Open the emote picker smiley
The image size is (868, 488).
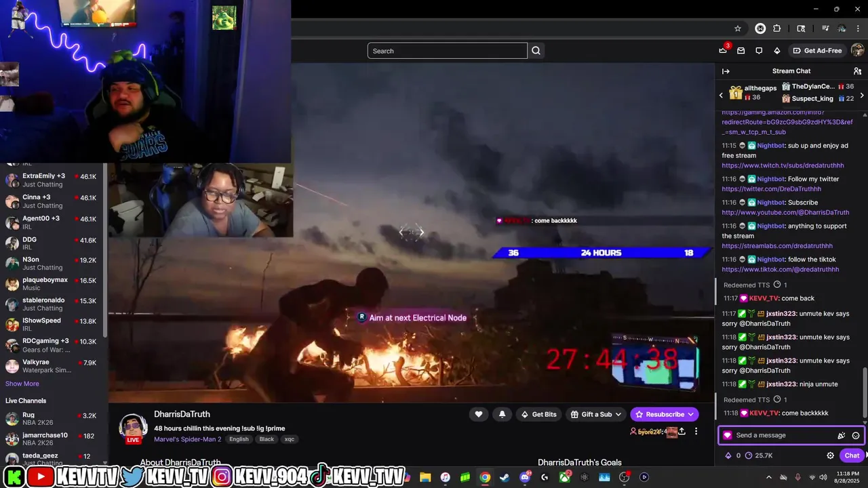pos(856,436)
